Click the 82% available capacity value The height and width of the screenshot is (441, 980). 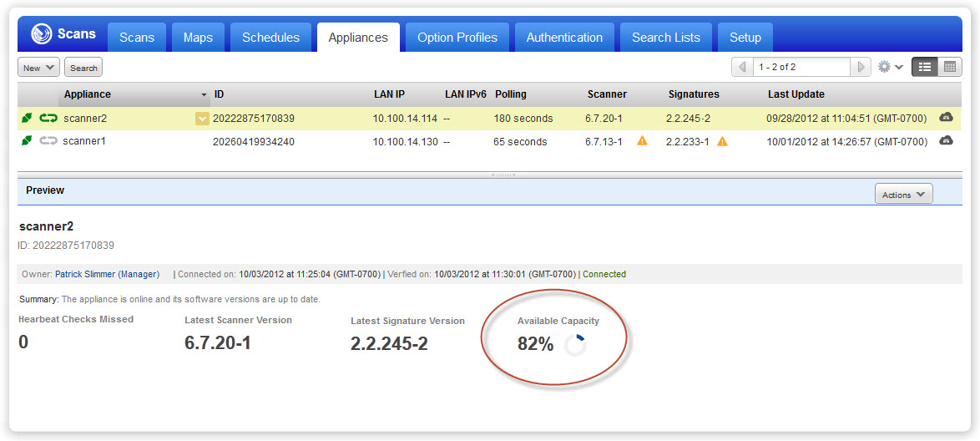536,343
